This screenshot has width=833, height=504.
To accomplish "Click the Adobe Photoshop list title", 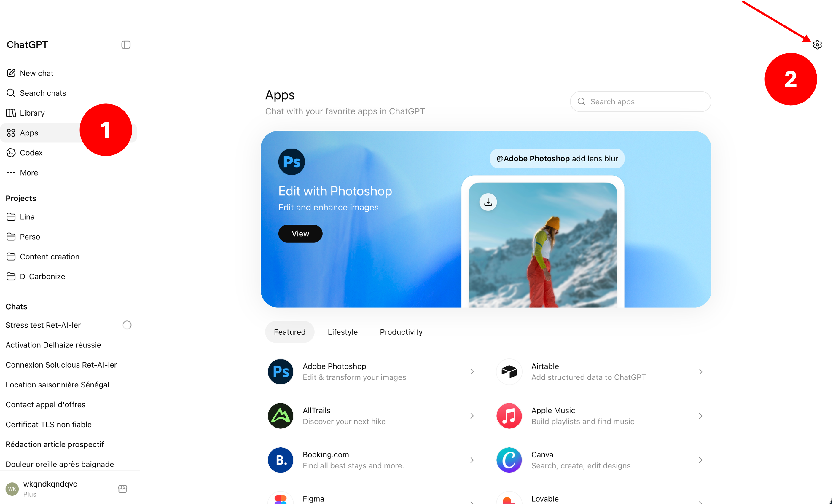I will click(334, 366).
